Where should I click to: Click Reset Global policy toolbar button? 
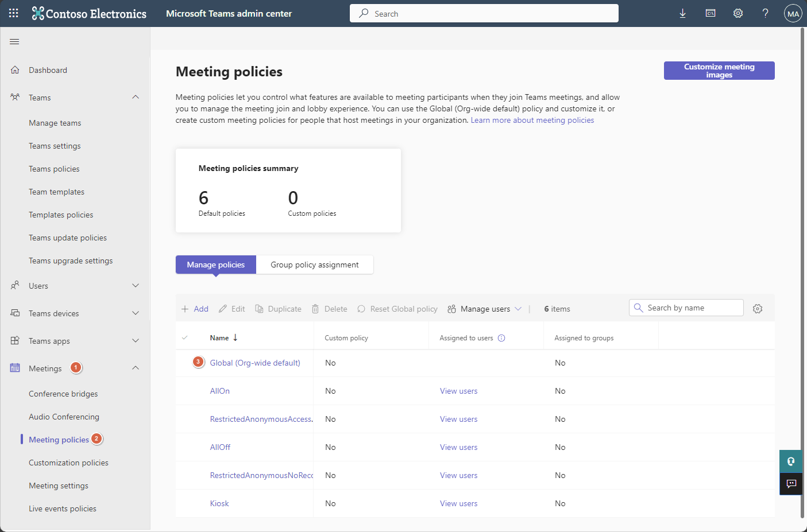tap(397, 309)
